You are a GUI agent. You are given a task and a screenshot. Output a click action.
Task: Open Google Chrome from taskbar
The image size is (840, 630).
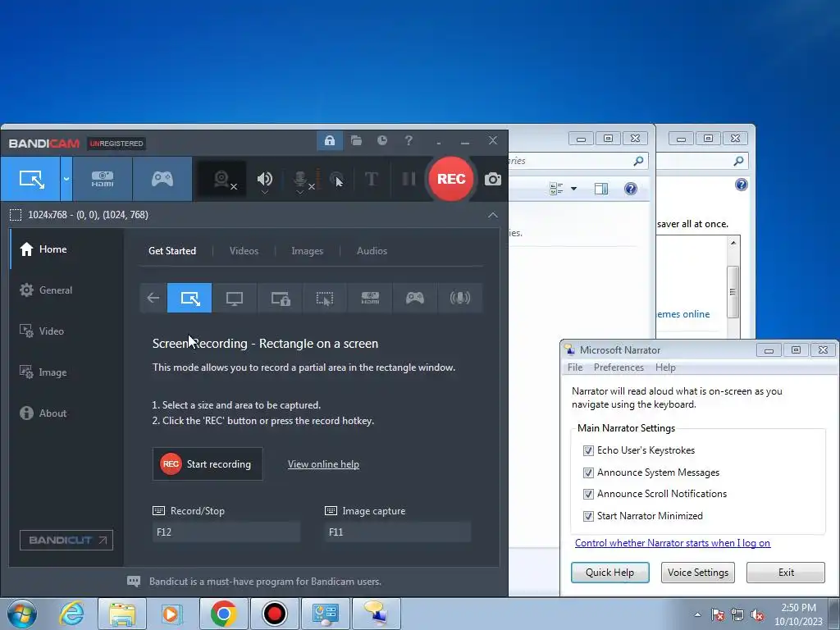point(223,614)
